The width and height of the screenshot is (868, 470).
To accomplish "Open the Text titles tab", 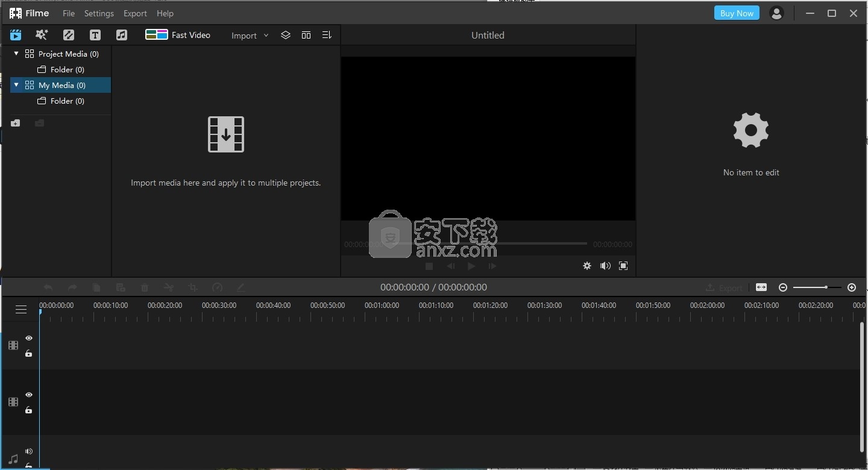I will tap(95, 35).
